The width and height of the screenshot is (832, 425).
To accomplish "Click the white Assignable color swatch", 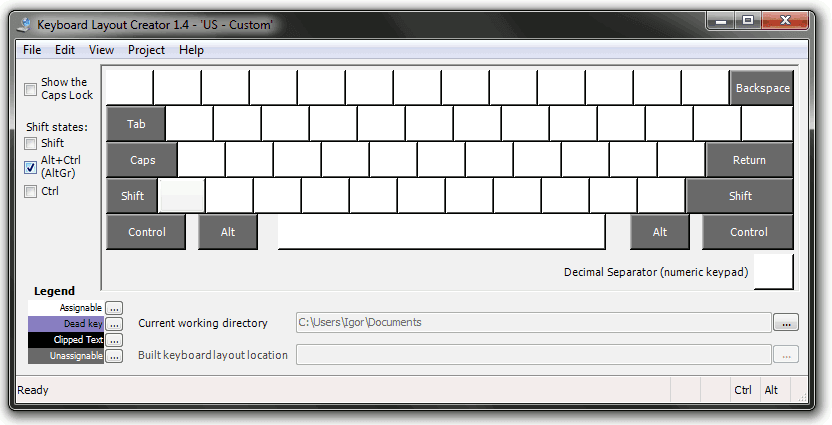I will tap(66, 308).
